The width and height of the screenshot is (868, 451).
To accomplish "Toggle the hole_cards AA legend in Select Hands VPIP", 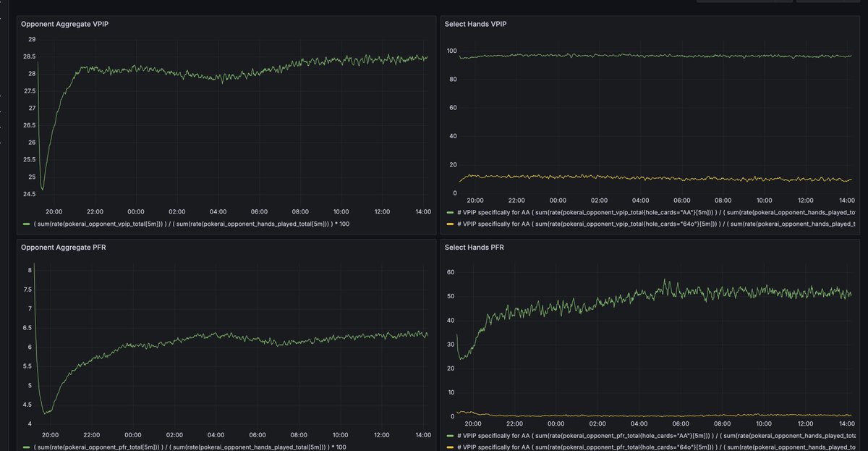I will coord(655,213).
